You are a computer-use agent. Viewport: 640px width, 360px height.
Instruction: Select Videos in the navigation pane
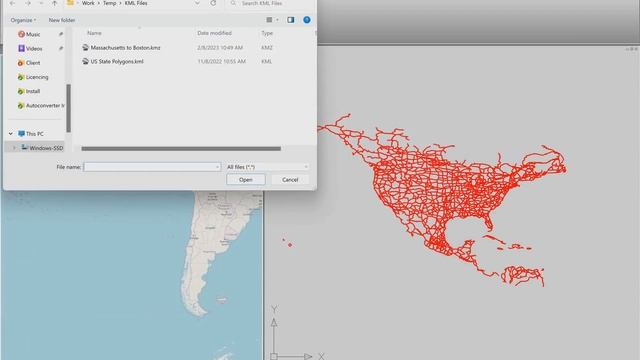pyautogui.click(x=34, y=49)
